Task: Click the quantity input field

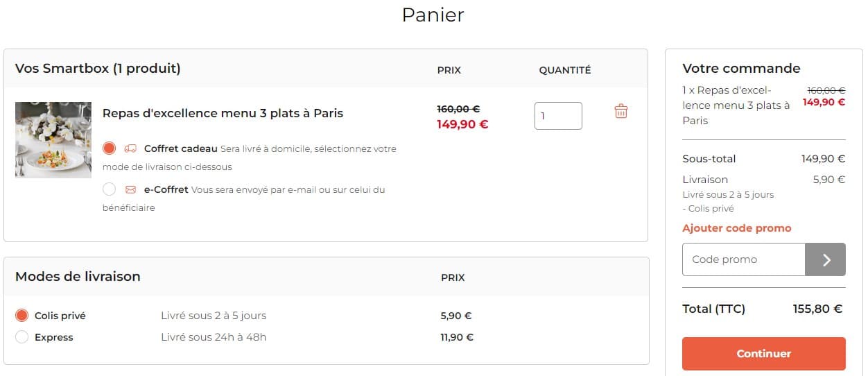Action: [x=557, y=116]
